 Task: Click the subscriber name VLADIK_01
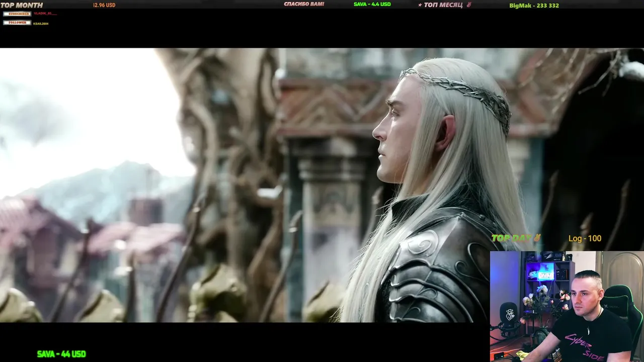pos(45,14)
